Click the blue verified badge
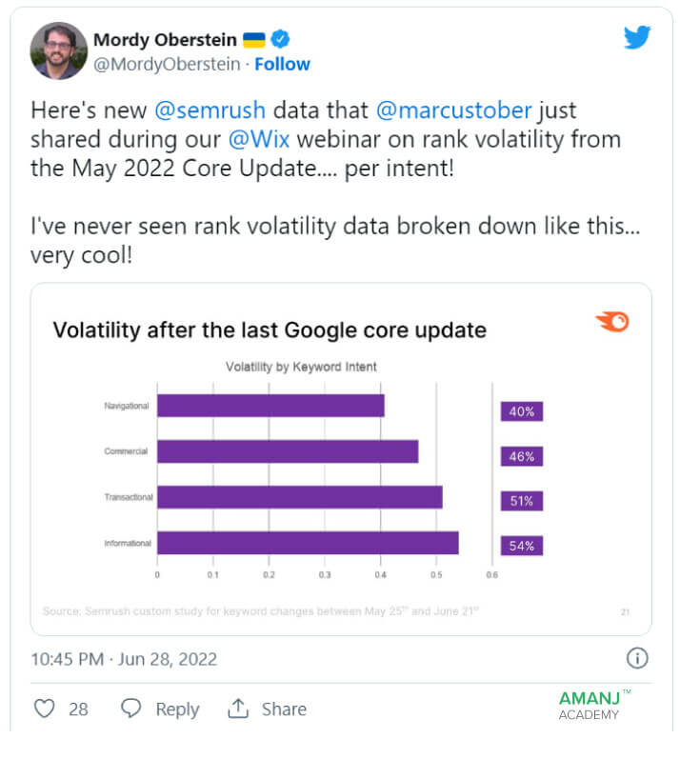The height and width of the screenshot is (779, 700). pos(280,39)
